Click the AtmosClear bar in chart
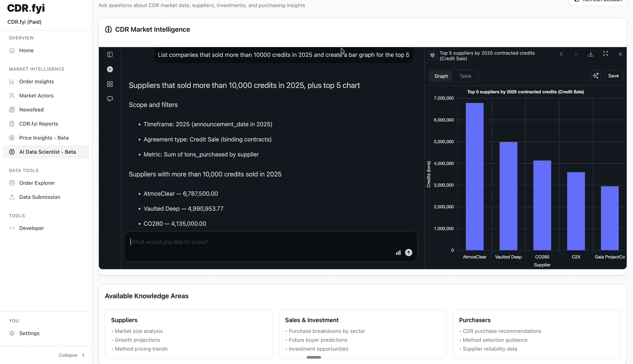The image size is (633, 364). tap(474, 176)
